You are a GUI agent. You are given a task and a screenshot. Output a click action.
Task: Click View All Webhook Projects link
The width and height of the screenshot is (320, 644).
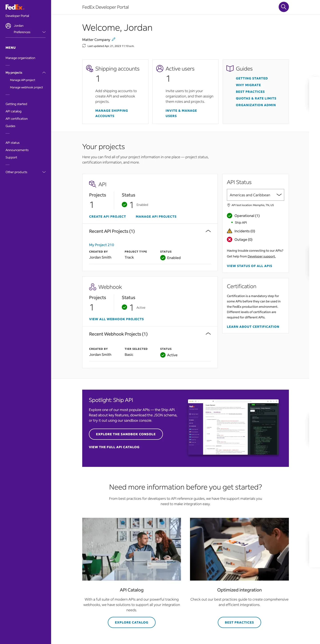(116, 319)
